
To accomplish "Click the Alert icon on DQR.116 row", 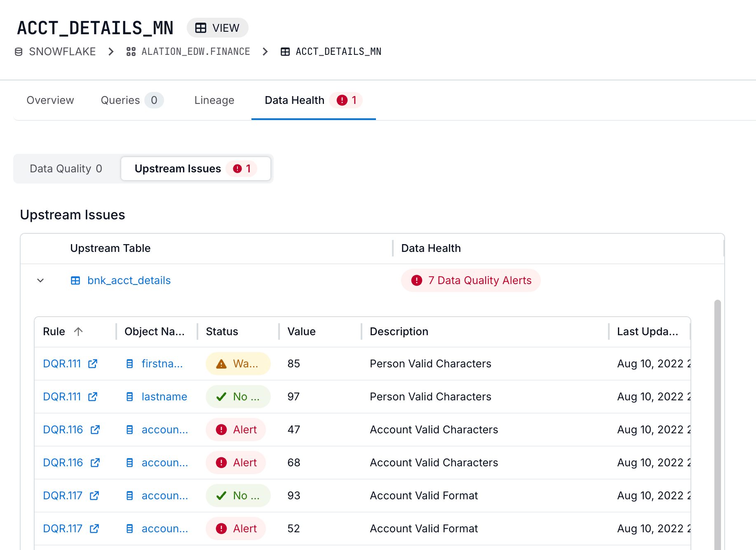I will point(221,430).
